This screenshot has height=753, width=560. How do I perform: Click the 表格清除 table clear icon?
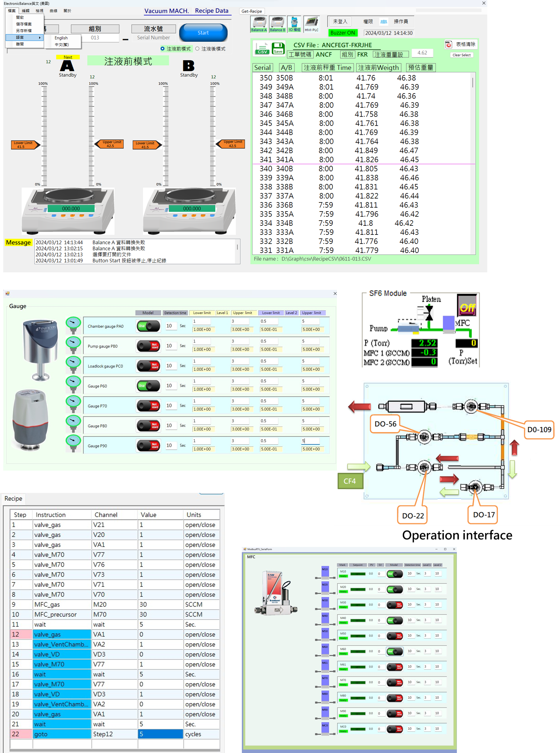(448, 44)
